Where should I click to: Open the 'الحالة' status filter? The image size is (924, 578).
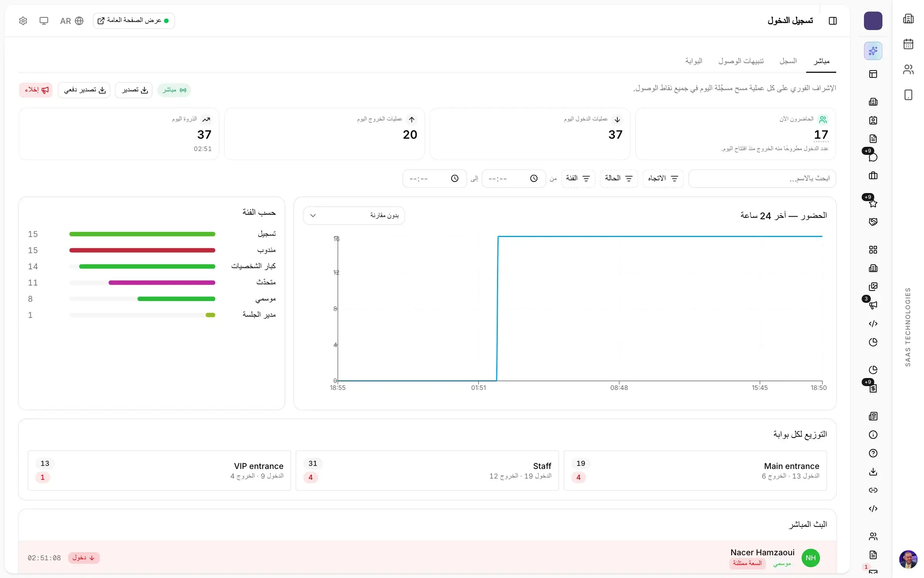[619, 178]
